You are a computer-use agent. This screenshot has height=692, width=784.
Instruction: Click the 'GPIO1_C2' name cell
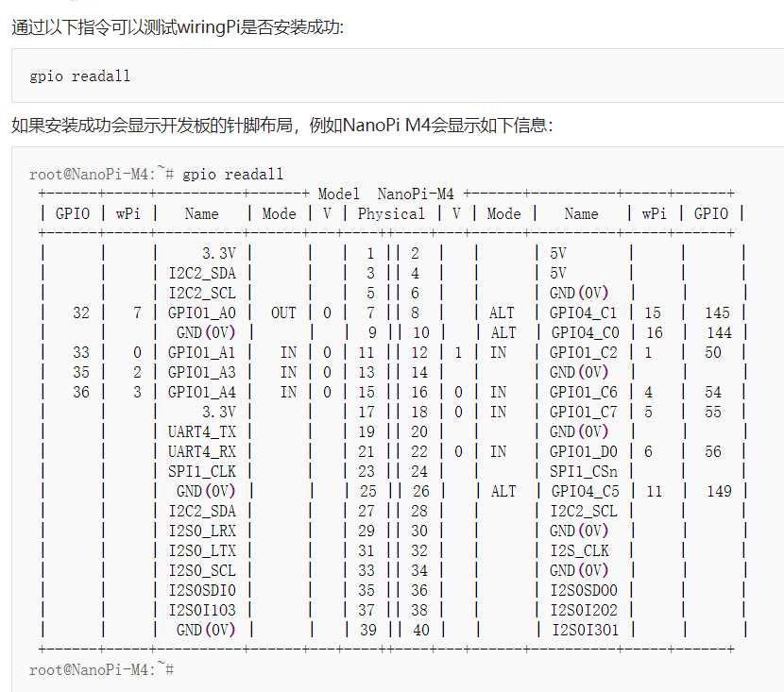click(x=583, y=353)
